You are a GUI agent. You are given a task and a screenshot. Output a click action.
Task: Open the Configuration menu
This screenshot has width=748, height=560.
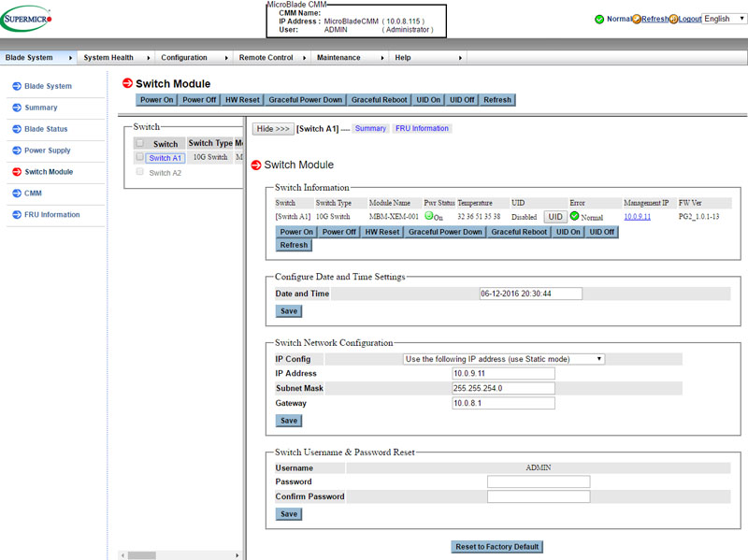click(x=192, y=58)
